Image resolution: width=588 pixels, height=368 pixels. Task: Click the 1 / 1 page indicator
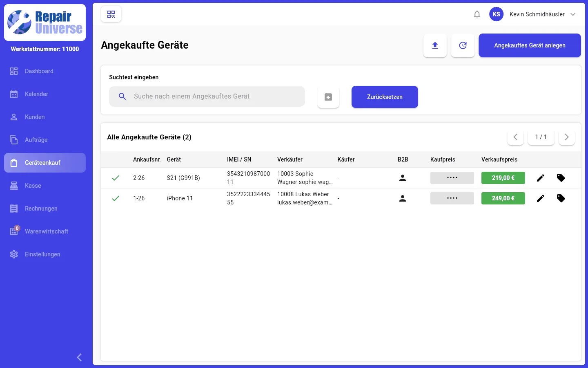pyautogui.click(x=541, y=137)
